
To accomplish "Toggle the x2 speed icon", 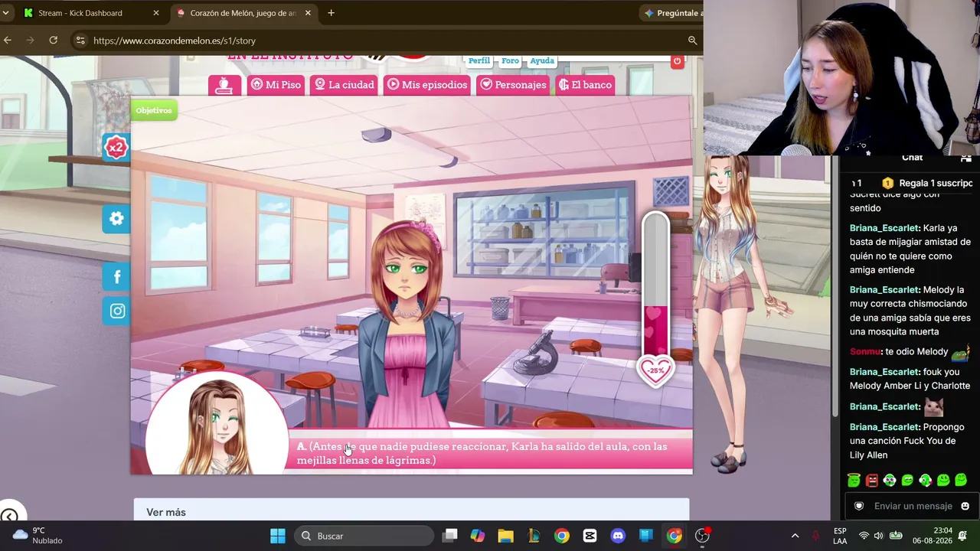I will (x=116, y=147).
